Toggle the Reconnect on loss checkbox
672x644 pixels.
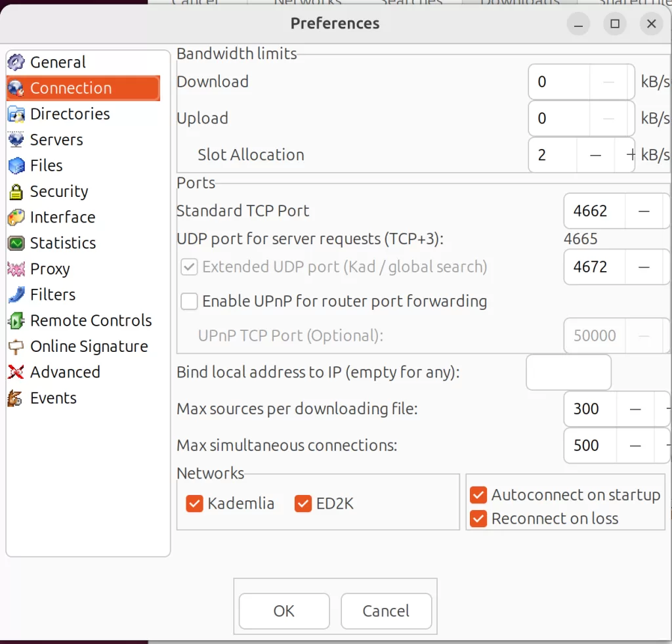(478, 519)
